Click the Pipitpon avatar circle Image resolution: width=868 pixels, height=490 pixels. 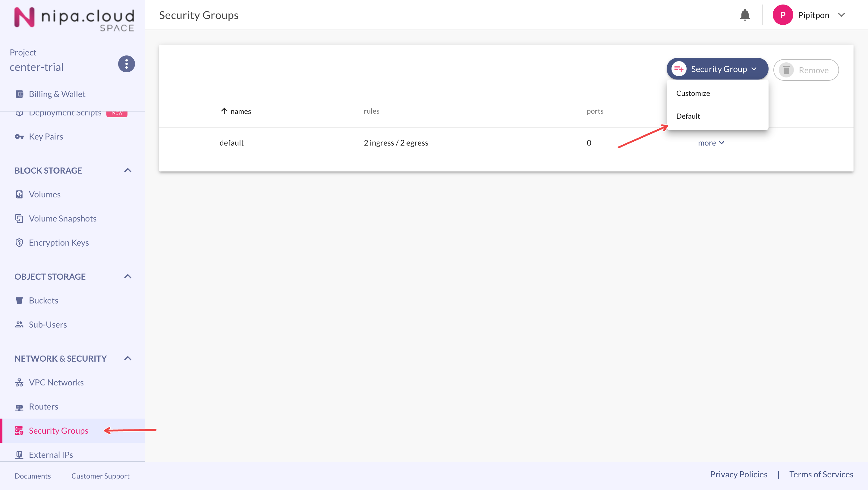pos(782,15)
